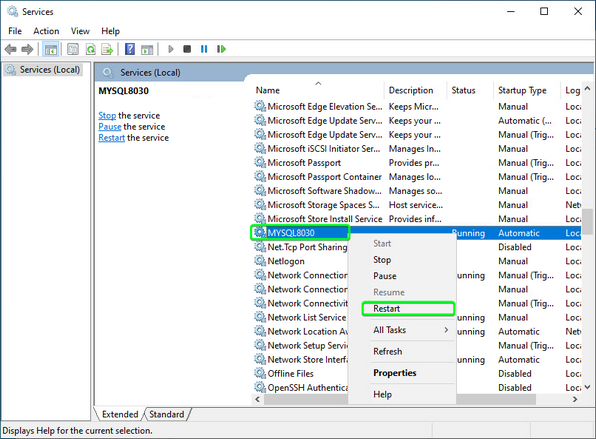The height and width of the screenshot is (439, 596).
Task: Select Microsoft Passport service row
Action: pos(417,163)
